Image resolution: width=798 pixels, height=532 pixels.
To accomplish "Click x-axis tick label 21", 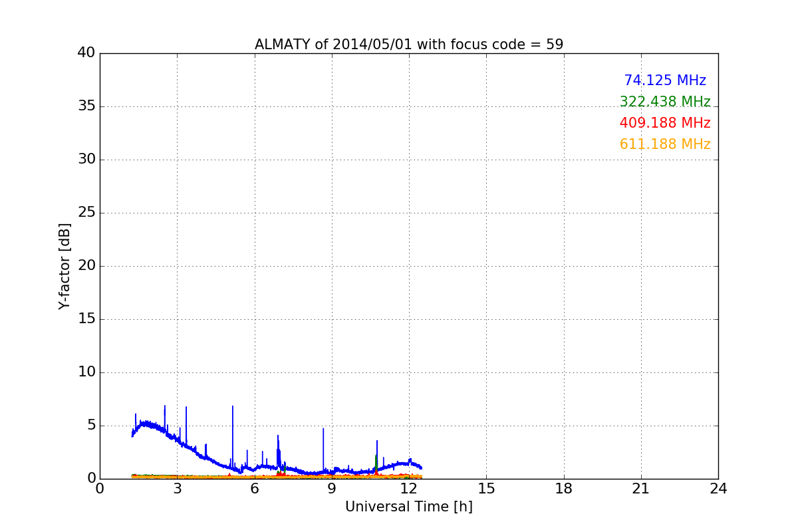I will (x=641, y=489).
